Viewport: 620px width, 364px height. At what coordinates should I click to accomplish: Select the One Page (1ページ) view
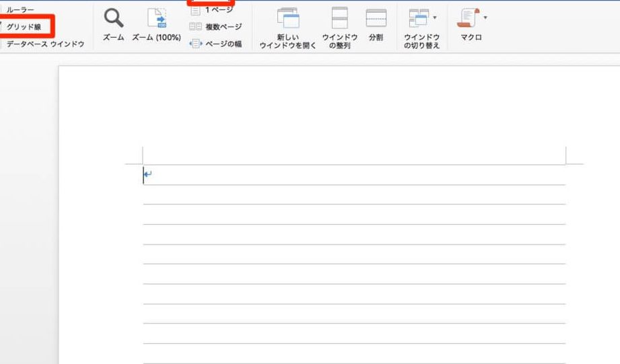pos(211,10)
